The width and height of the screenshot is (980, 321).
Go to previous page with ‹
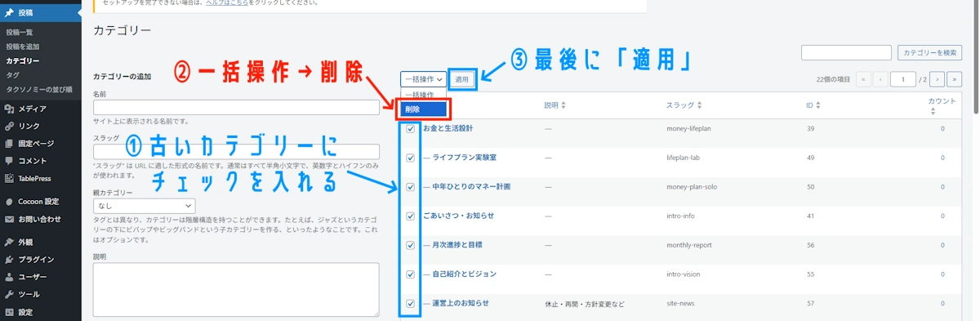click(x=880, y=79)
